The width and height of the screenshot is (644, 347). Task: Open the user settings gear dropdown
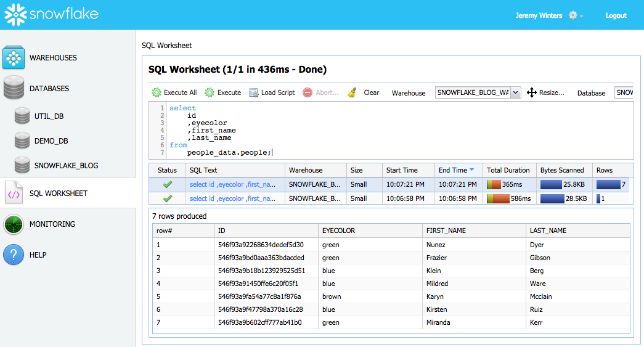coord(576,15)
